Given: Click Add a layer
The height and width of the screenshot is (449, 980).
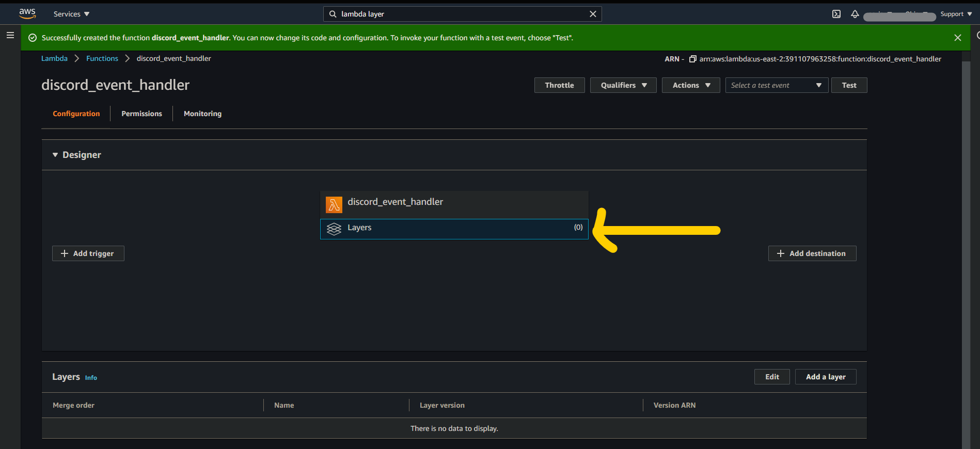Looking at the screenshot, I should point(826,377).
